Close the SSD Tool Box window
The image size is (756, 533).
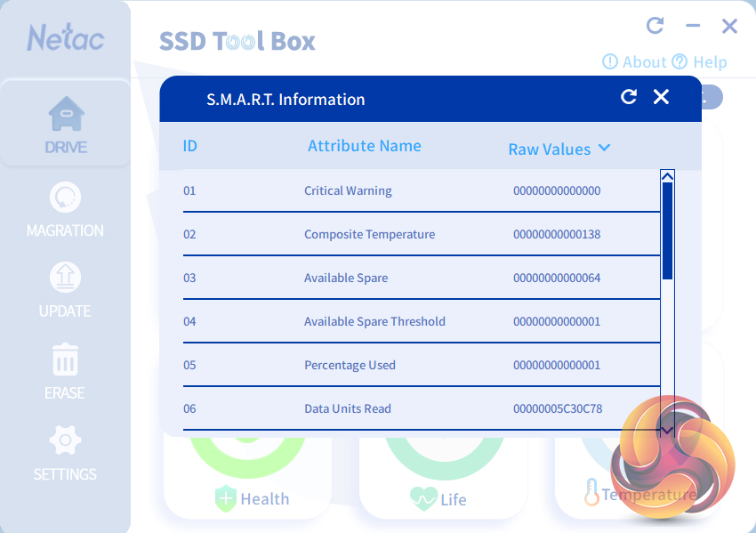[729, 26]
